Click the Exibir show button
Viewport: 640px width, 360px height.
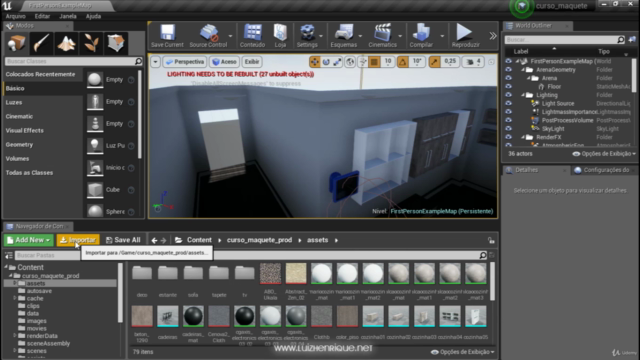pyautogui.click(x=252, y=62)
